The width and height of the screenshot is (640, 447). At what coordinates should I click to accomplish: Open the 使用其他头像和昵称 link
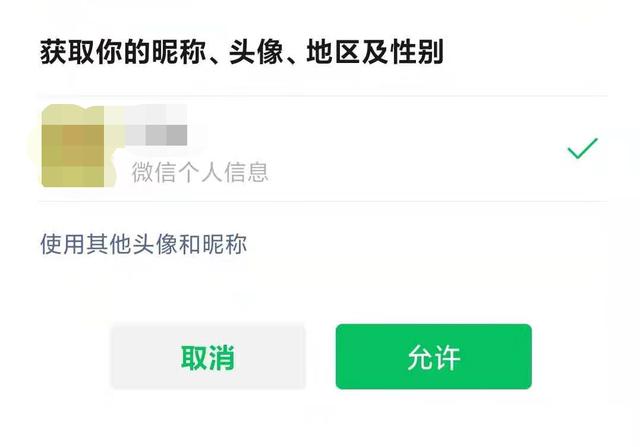143,244
